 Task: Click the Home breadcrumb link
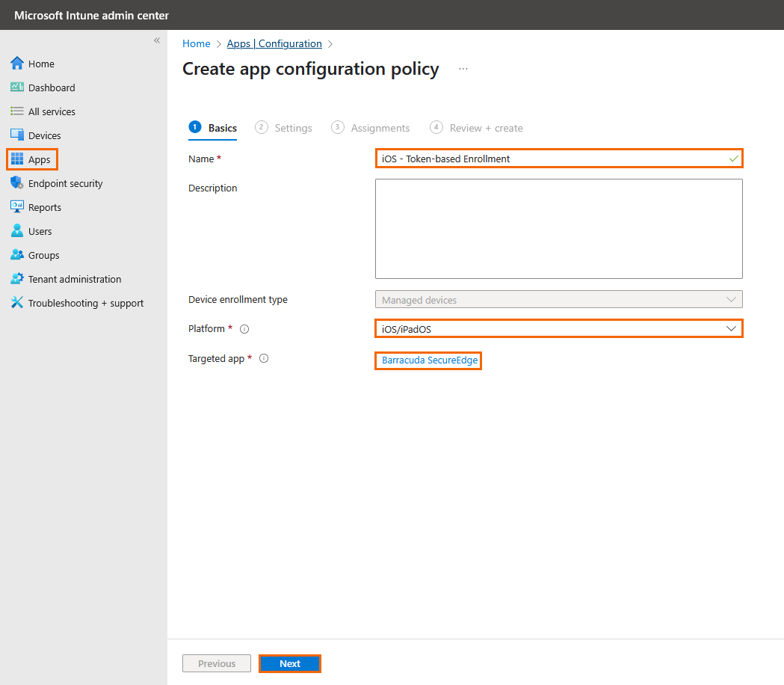coord(197,44)
